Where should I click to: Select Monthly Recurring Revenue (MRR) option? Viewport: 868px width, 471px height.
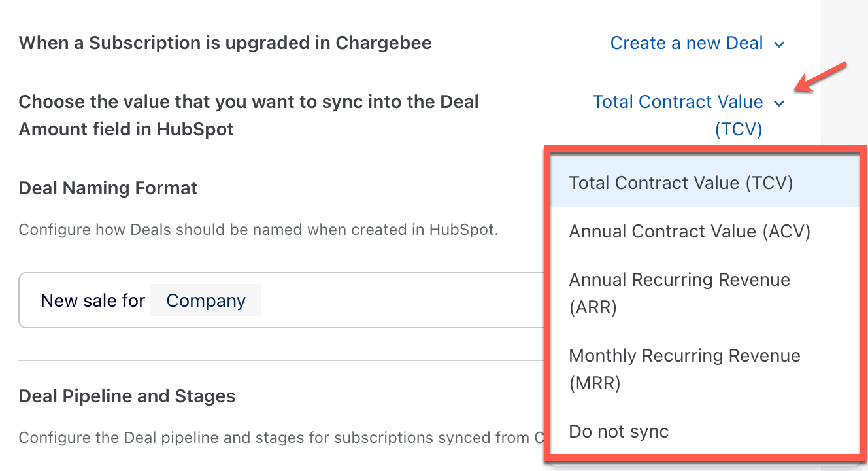coord(684,369)
